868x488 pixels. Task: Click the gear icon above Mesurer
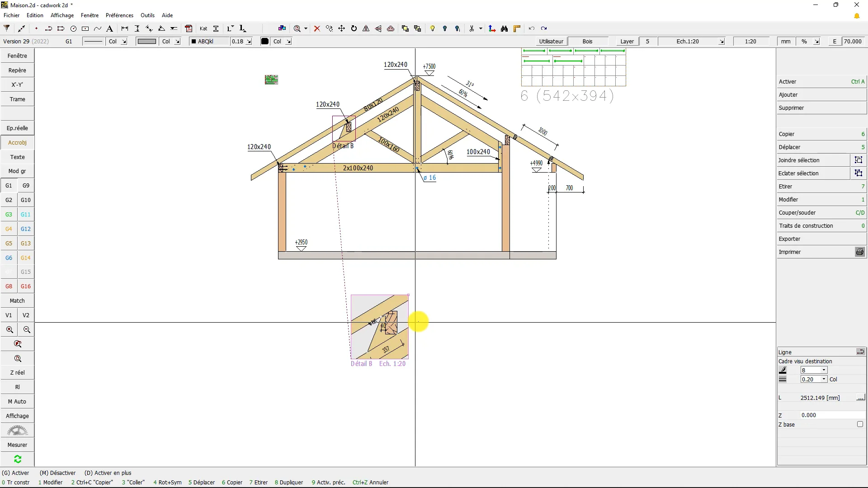click(x=17, y=430)
